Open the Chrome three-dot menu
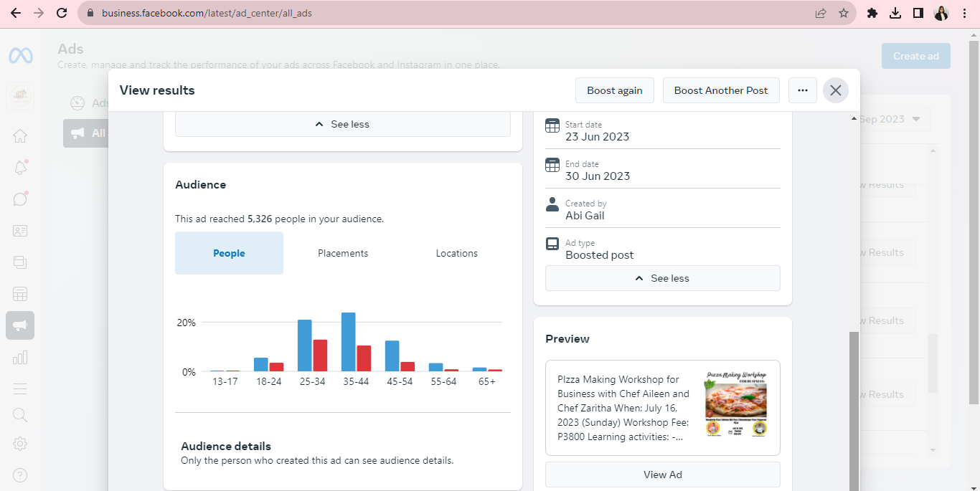Viewport: 980px width, 491px height. [965, 13]
